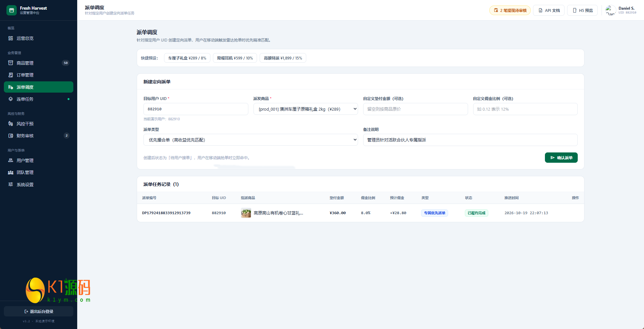Viewport: 644px width, 329px height.
Task: Click the 风控干预 sidebar icon
Action: coord(11,124)
